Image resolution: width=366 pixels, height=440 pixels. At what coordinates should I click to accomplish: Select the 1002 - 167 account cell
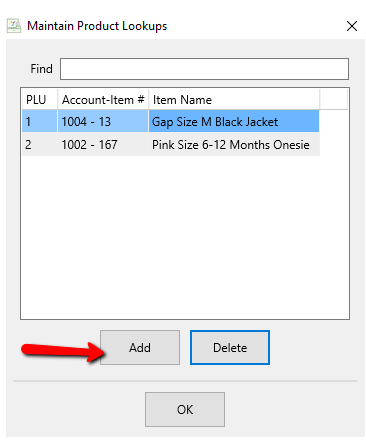pyautogui.click(x=103, y=144)
